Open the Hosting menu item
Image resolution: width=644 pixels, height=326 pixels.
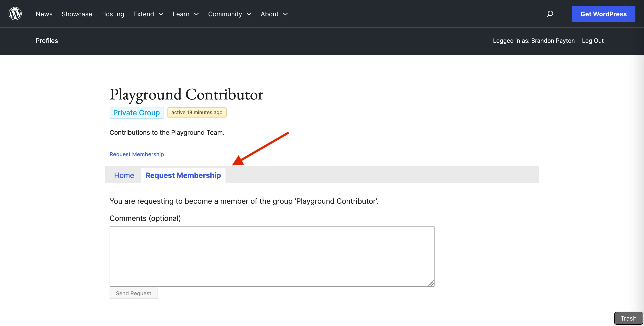(x=113, y=14)
